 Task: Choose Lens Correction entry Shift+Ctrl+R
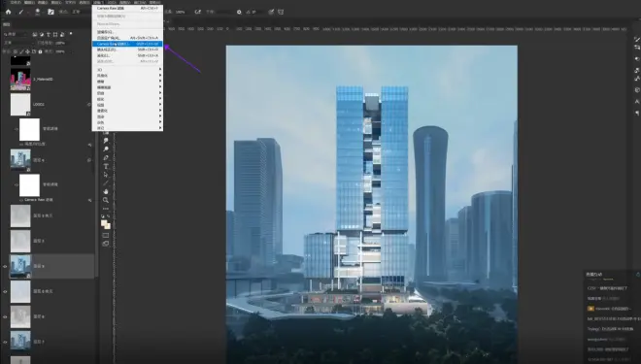click(127, 50)
